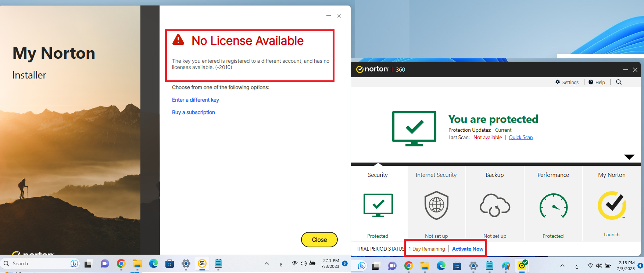Viewport: 644px width, 273px height.
Task: Open Teams Chat in taskbar below the installer
Action: 105,263
